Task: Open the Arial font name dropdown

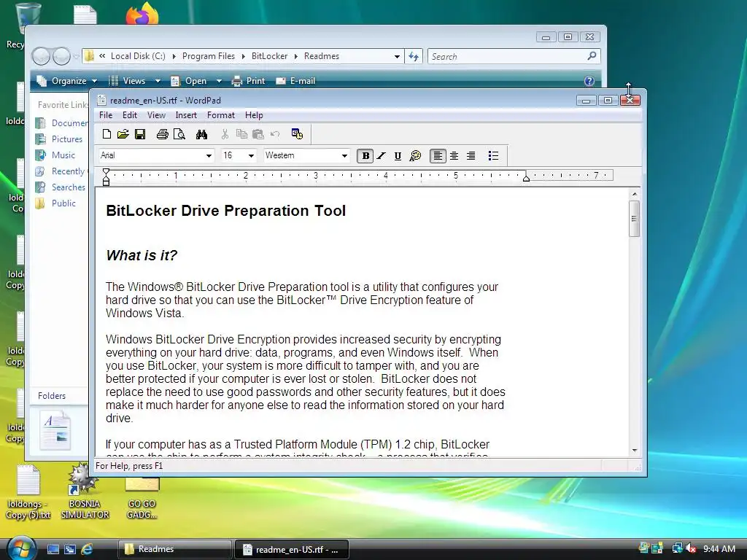Action: [x=209, y=156]
